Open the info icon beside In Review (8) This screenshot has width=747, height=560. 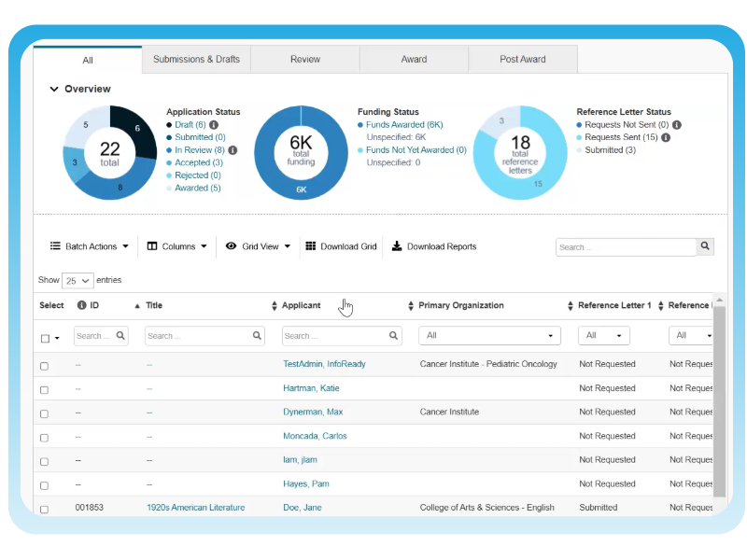point(233,149)
